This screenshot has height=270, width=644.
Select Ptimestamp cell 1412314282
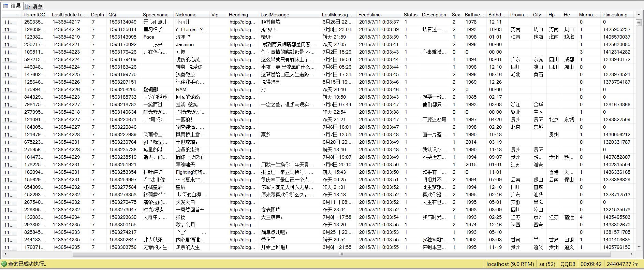click(617, 52)
